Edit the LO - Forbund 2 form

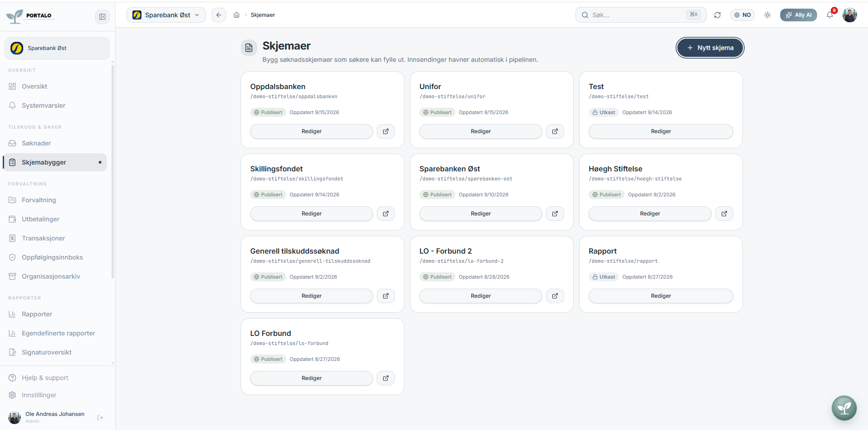(x=481, y=296)
